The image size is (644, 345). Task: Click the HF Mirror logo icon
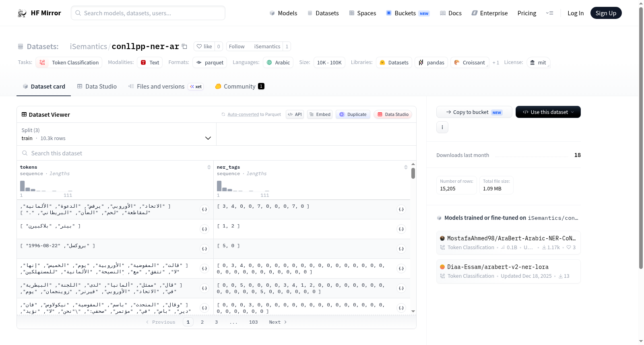click(x=22, y=13)
